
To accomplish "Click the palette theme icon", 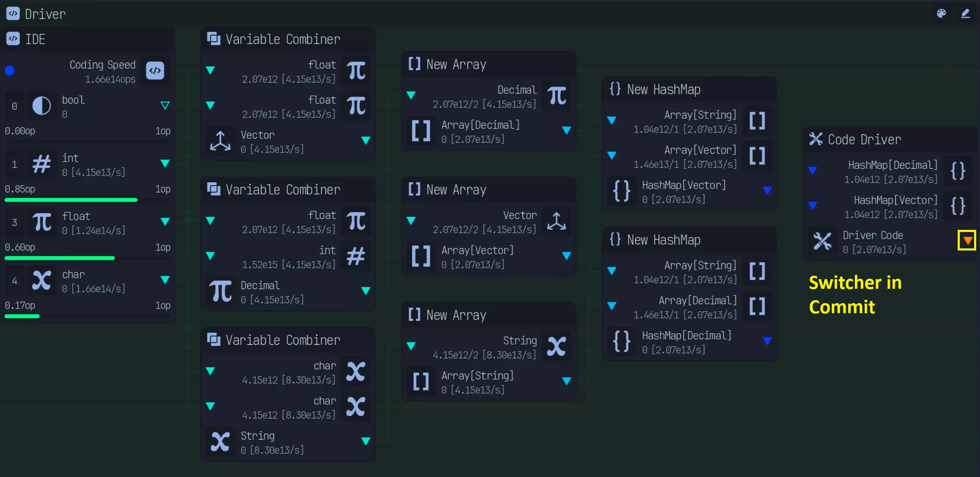I will (941, 13).
